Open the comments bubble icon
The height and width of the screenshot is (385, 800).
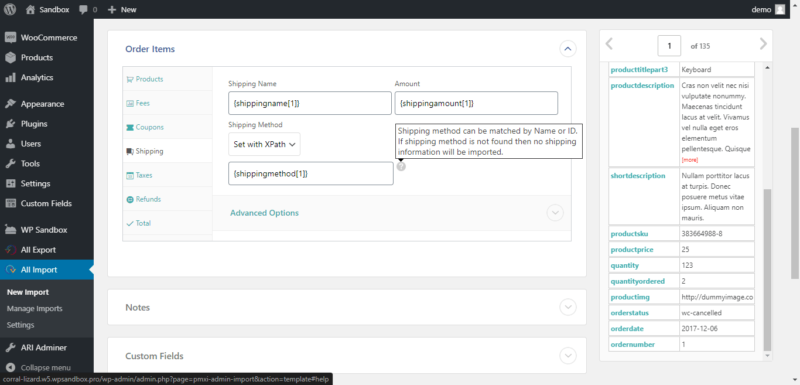pyautogui.click(x=84, y=9)
